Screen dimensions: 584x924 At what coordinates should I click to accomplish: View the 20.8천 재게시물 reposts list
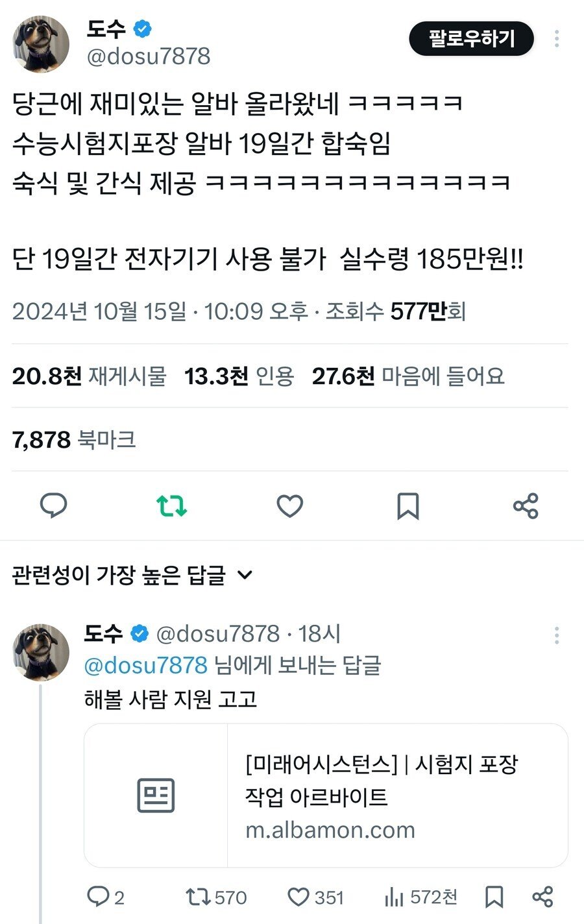pyautogui.click(x=89, y=376)
